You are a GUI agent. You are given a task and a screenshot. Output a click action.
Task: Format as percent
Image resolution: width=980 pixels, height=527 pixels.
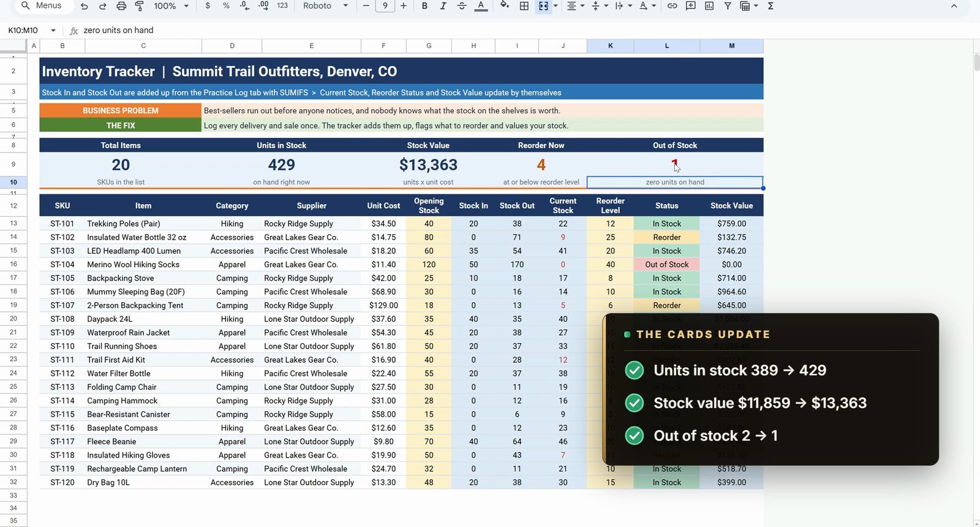point(226,6)
